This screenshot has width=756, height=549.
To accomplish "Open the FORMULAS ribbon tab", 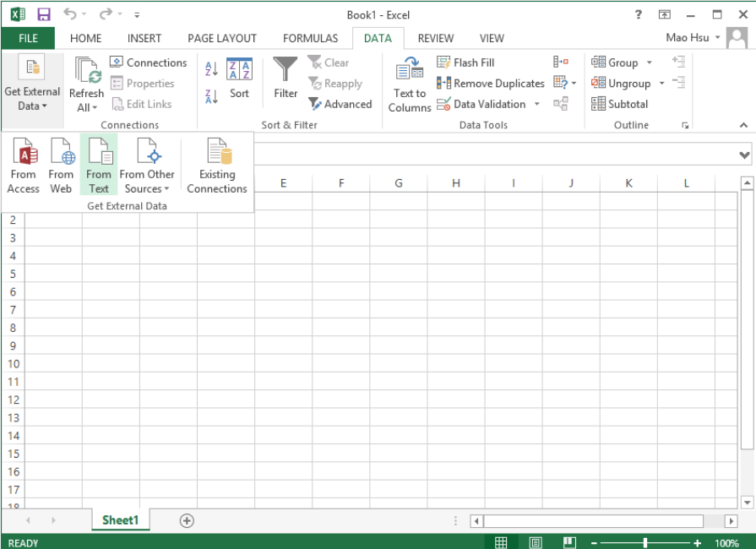I will 311,38.
